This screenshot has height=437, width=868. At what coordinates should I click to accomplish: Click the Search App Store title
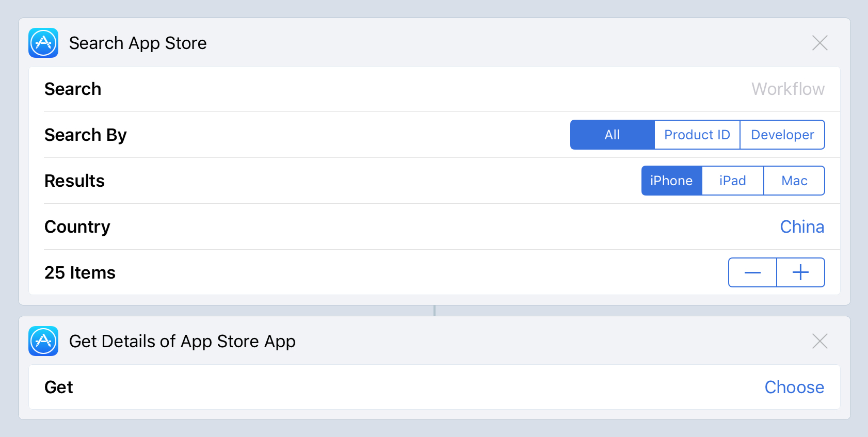point(138,43)
